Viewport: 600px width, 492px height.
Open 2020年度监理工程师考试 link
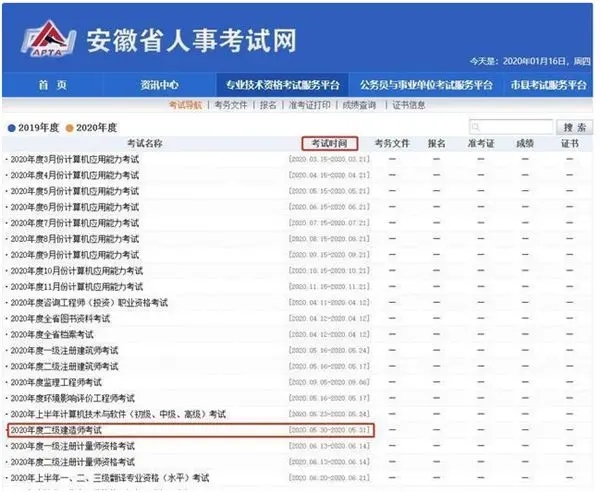point(56,383)
